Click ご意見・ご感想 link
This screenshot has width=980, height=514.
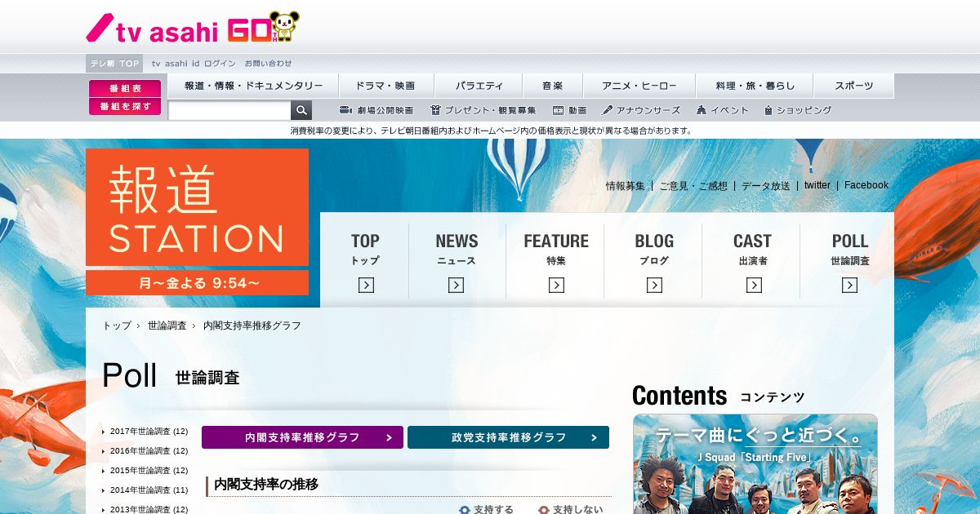click(x=693, y=185)
